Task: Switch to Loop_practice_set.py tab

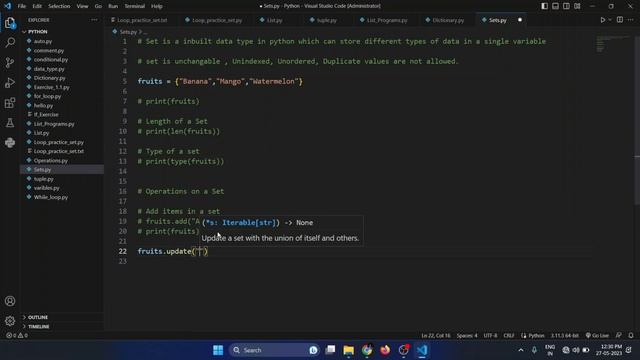Action: point(217,20)
